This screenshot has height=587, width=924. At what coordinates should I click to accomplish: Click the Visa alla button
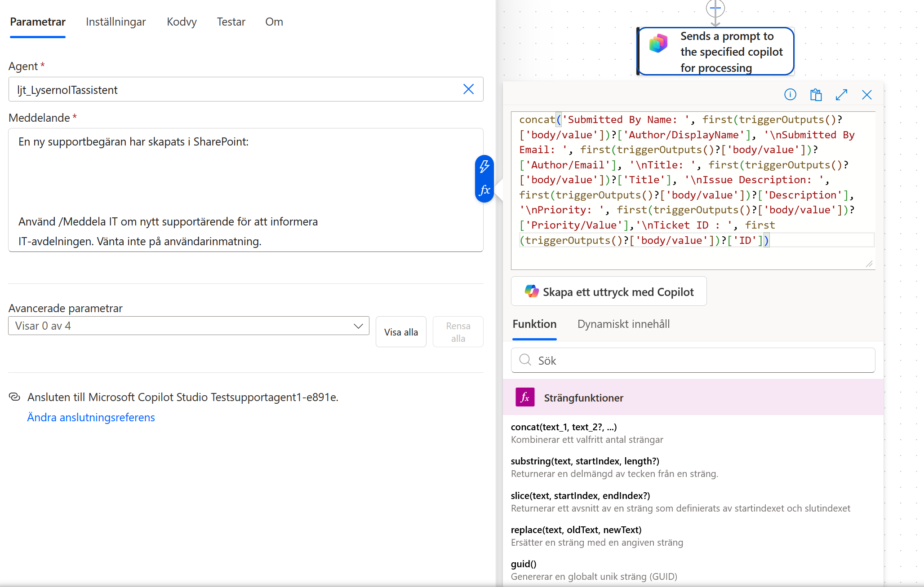(401, 332)
